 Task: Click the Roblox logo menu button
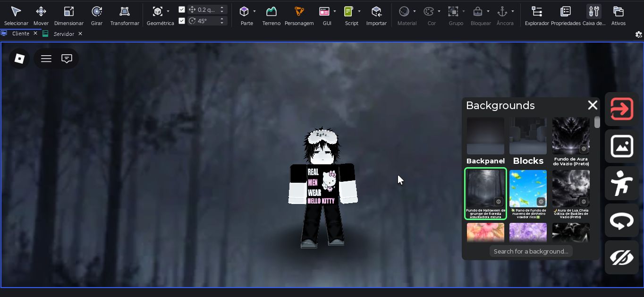[x=19, y=59]
